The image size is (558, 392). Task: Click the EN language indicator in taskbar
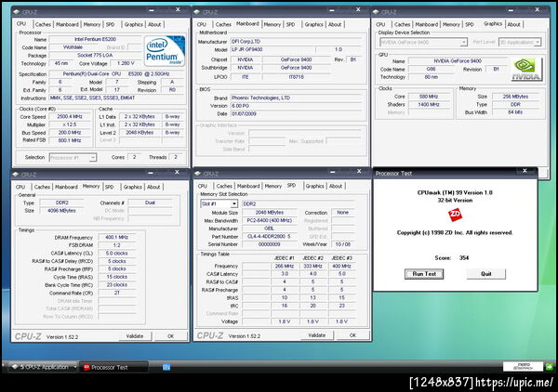[166, 367]
